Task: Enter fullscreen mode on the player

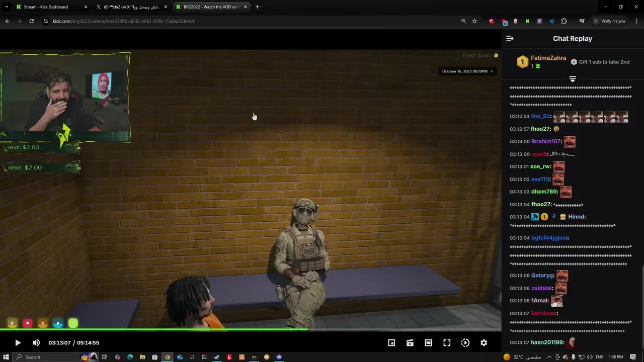Action: click(447, 343)
